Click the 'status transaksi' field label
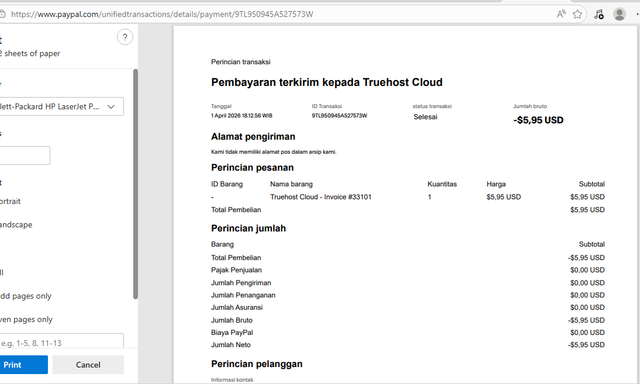Viewport: 640px width, 384px height. tap(432, 106)
